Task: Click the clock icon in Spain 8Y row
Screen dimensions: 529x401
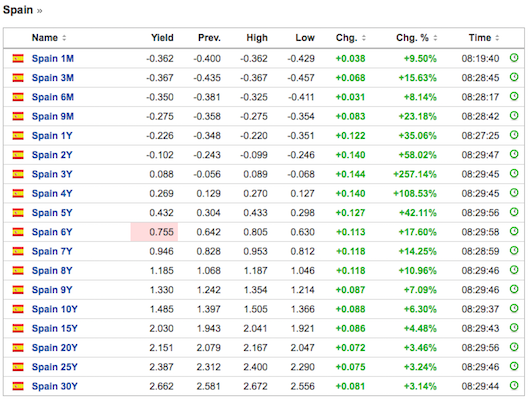Action: tap(513, 269)
